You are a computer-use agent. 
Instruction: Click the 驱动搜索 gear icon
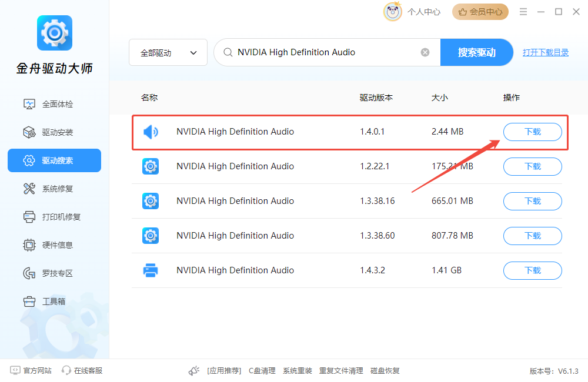click(29, 160)
